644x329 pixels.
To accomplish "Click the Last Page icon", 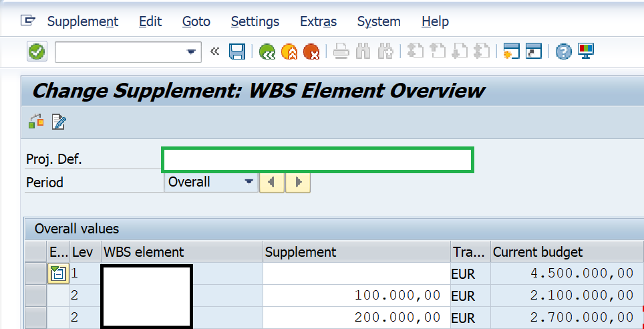I will pos(482,51).
